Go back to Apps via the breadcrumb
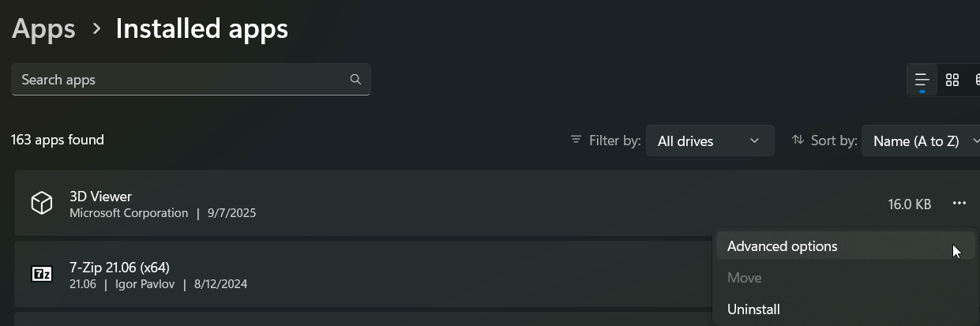 pyautogui.click(x=43, y=29)
